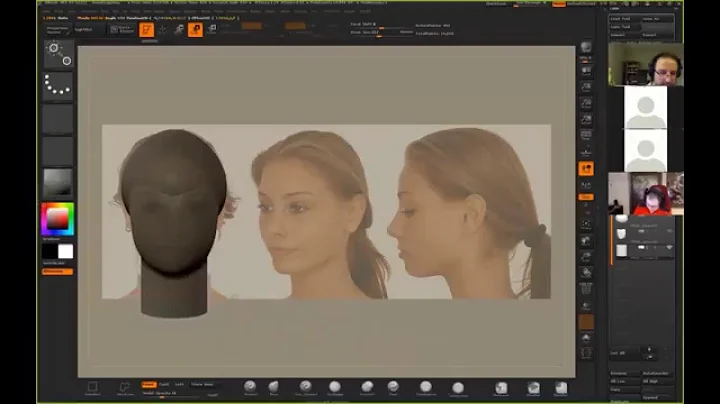Click QuickSave in the title bar
Viewport: 720px width, 404px height.
(496, 4)
